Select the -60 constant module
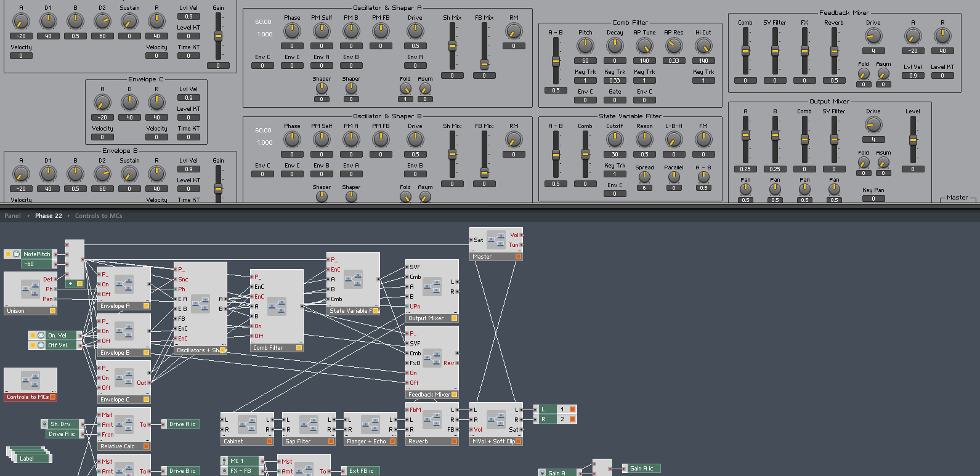Screen dimensions: 980x476 [x=38, y=264]
